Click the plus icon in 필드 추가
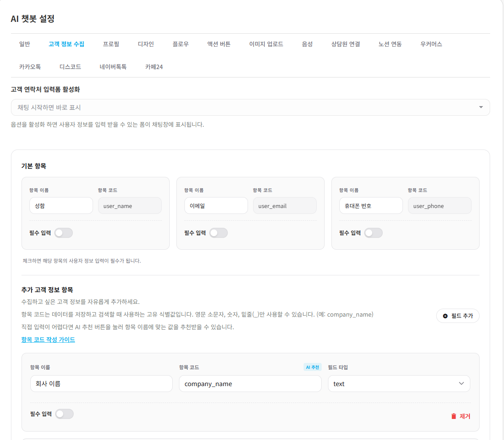Screen dimensions: 504x440 click(445, 316)
